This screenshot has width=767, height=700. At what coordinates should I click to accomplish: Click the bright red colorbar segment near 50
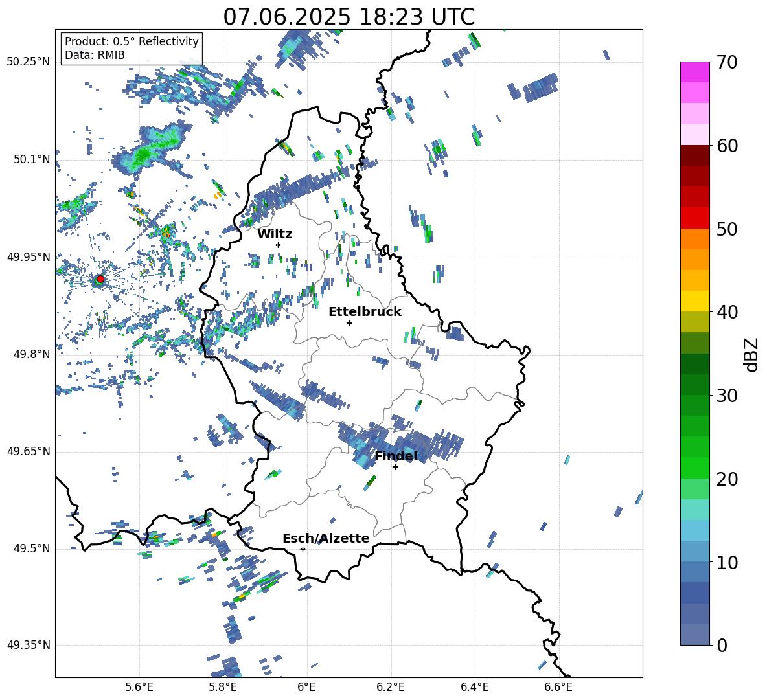694,218
